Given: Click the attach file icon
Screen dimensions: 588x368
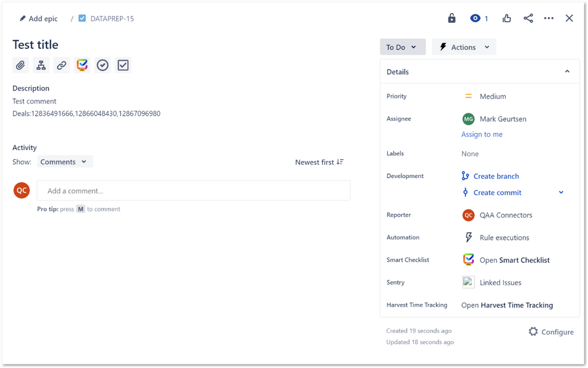Looking at the screenshot, I should pos(21,65).
